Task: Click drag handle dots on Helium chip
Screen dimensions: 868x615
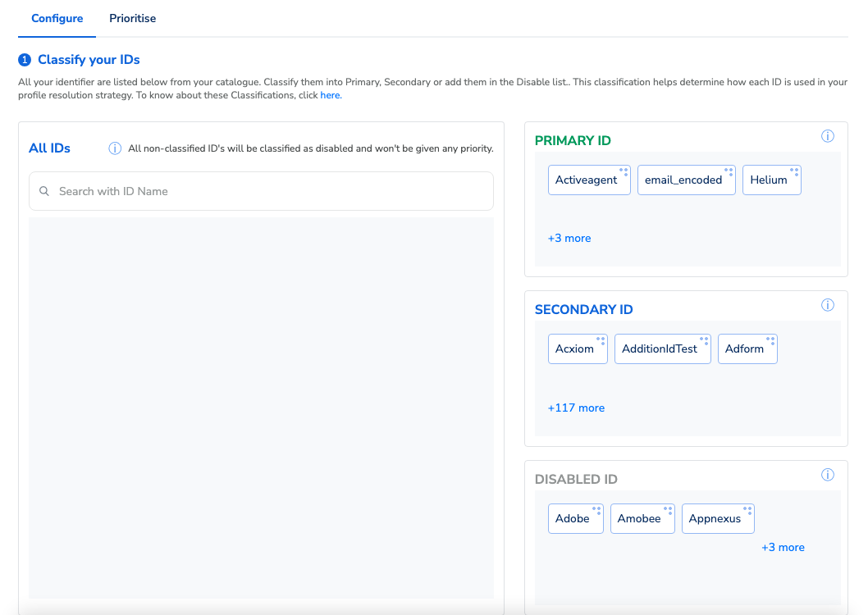Action: 794,171
